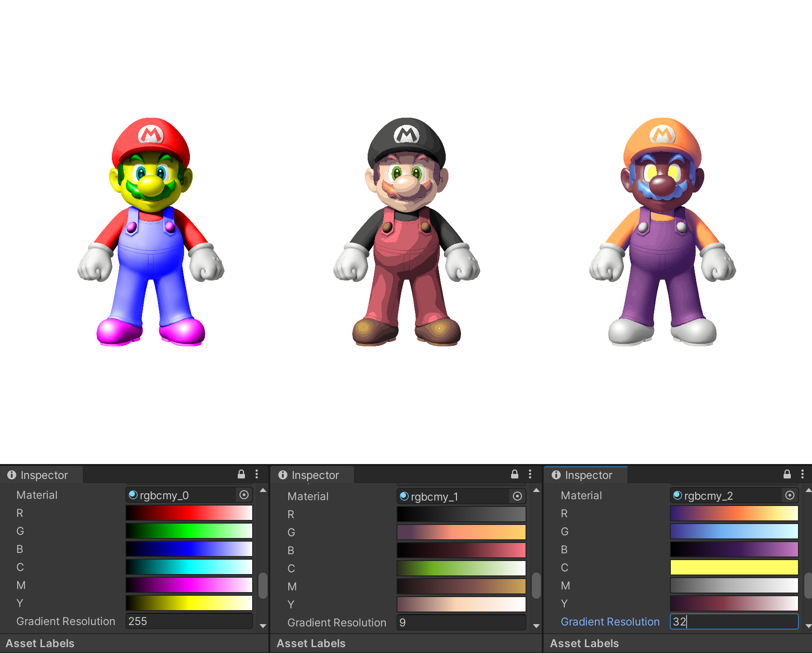Edit the R gradient in rgbcmy_2
Screen dimensions: 812x653
click(x=734, y=513)
